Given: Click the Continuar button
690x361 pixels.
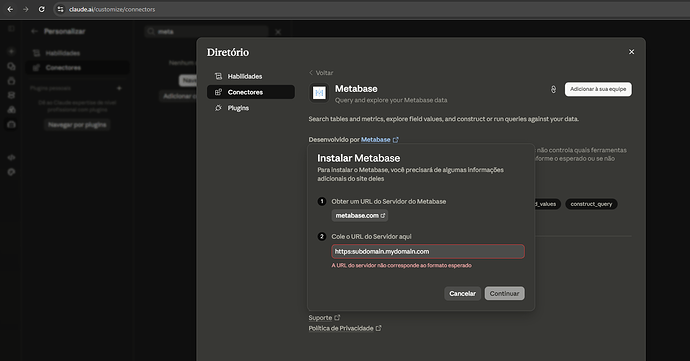Looking at the screenshot, I should coord(504,293).
